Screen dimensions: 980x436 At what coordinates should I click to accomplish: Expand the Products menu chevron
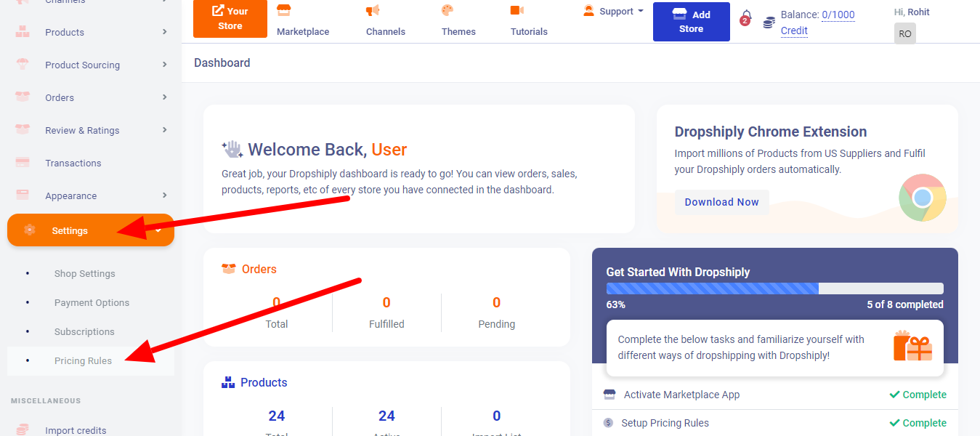tap(165, 32)
